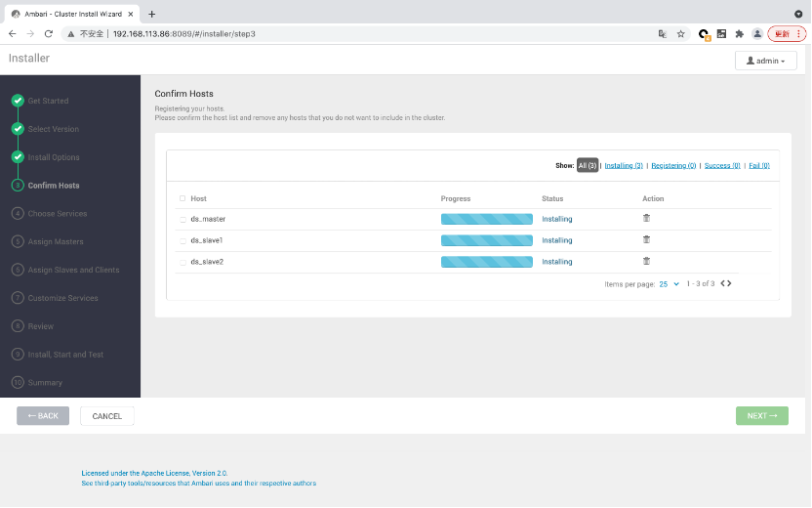Viewport: 812px width, 508px height.
Task: Bookmark this page with the star icon
Action: (680, 33)
